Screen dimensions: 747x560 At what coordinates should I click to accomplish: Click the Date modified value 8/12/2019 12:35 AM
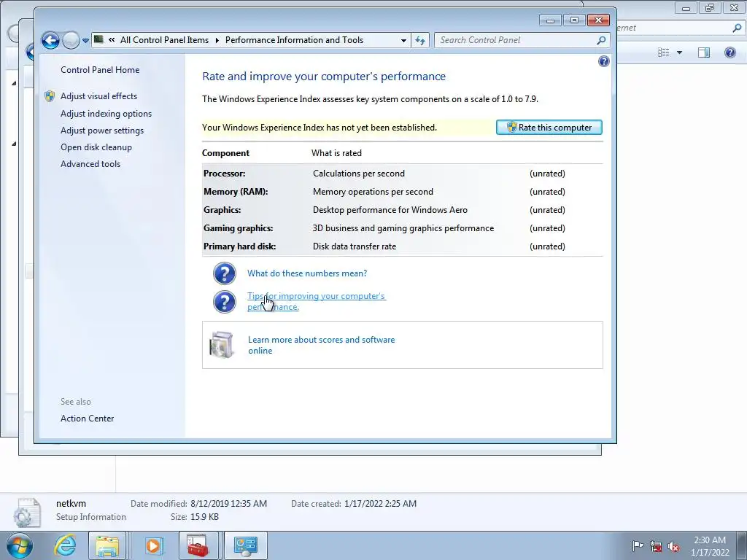point(228,504)
